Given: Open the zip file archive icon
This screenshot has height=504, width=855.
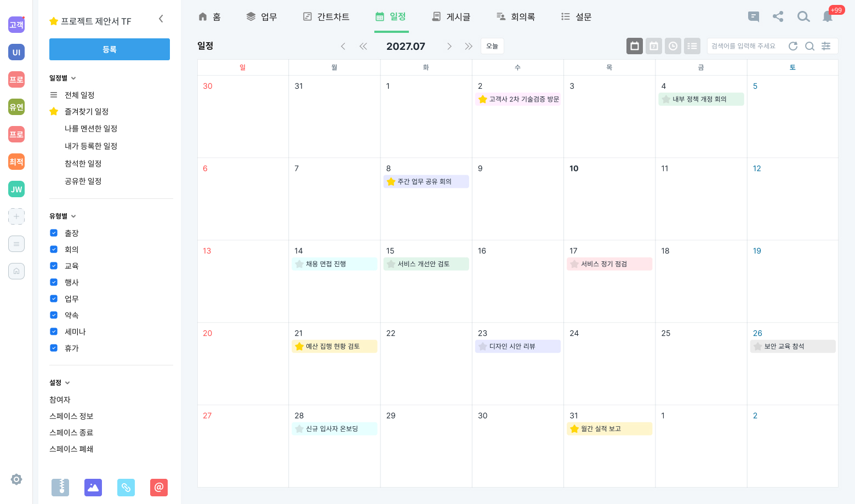Looking at the screenshot, I should (x=60, y=487).
